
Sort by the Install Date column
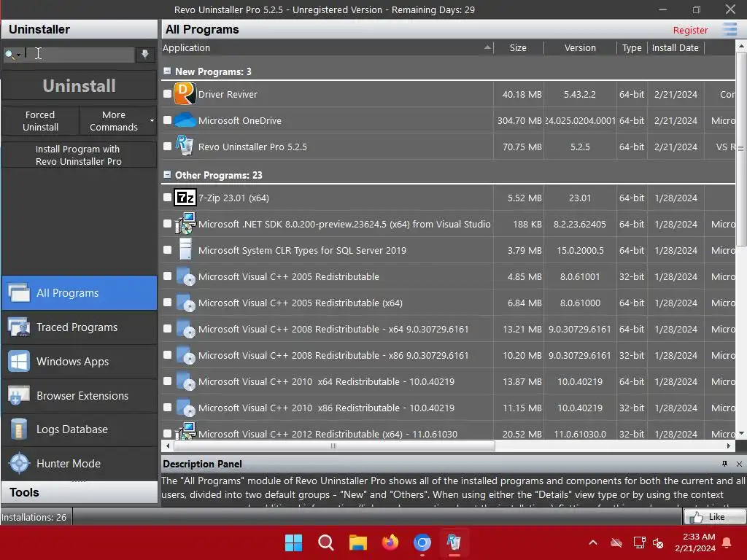675,47
